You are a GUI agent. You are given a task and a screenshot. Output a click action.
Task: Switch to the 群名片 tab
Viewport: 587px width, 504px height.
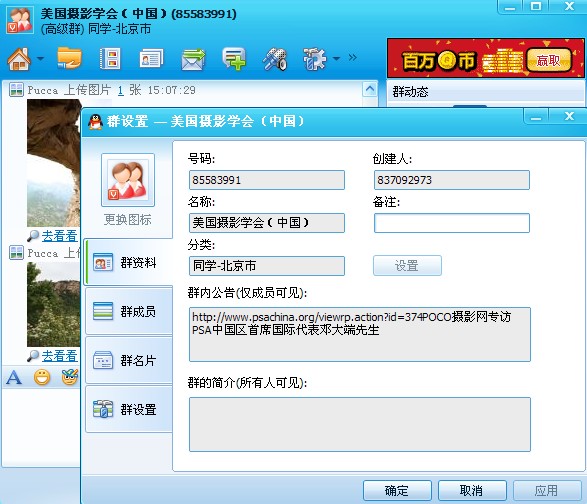pos(129,360)
